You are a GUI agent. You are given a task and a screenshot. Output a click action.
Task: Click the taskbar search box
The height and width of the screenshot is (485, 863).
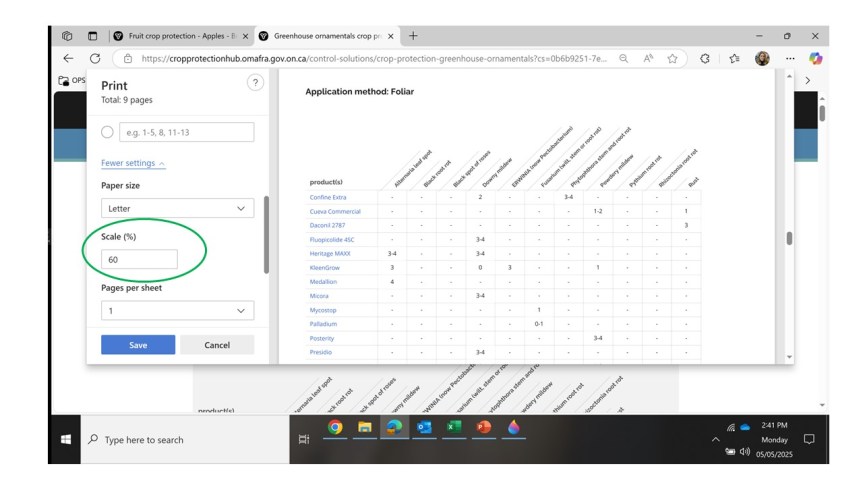(185, 439)
